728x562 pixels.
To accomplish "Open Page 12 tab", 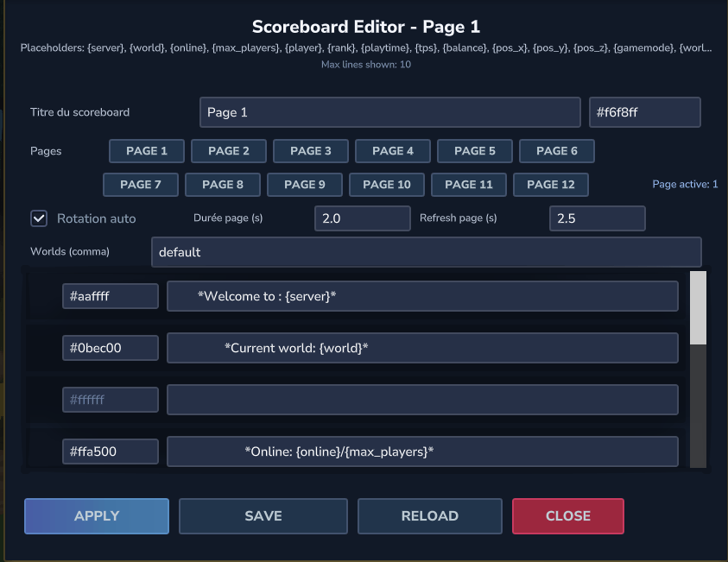I will [x=550, y=185].
